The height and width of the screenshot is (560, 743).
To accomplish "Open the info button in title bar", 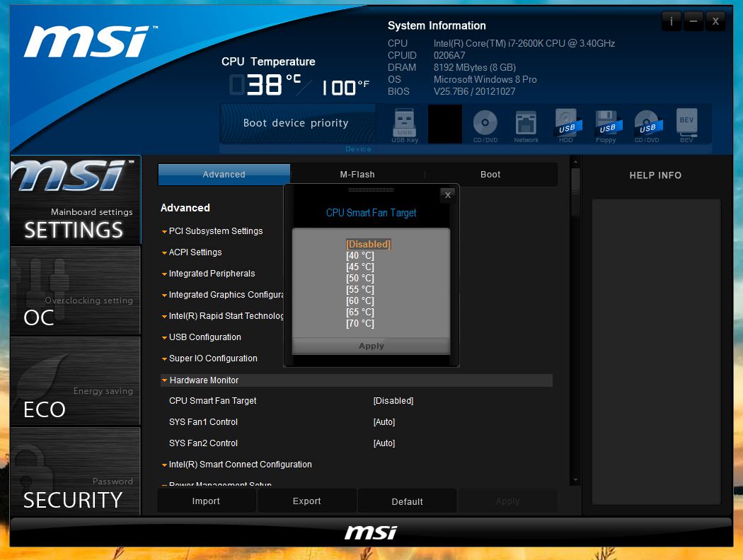I will click(x=671, y=21).
